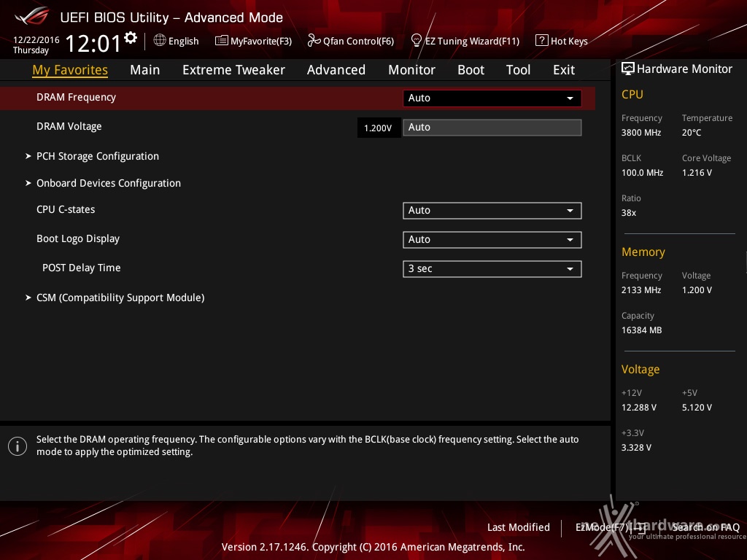Click +3.3V value 3.328 V
Viewport: 747px width, 560px height.
pyautogui.click(x=636, y=447)
